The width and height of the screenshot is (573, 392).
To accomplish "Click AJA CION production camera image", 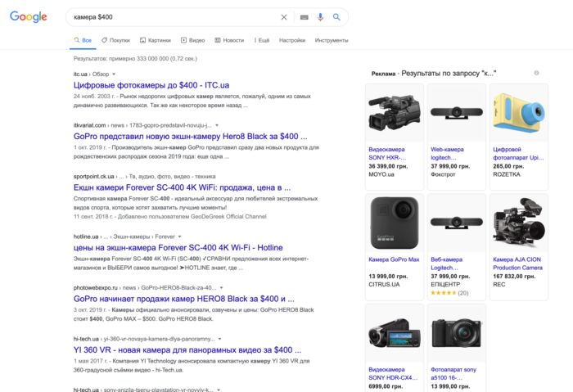I will (519, 223).
